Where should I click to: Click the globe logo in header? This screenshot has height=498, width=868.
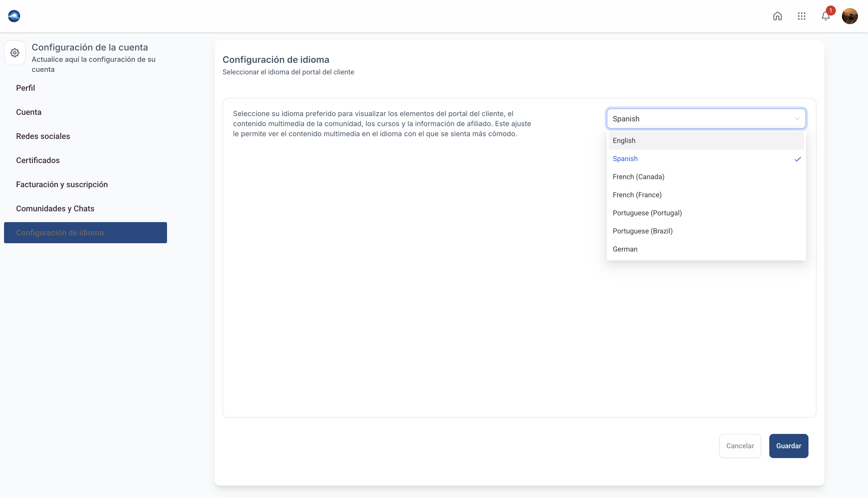(x=14, y=16)
